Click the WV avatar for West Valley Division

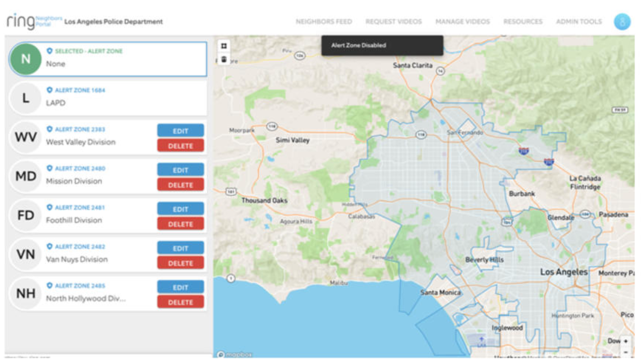[x=26, y=137]
